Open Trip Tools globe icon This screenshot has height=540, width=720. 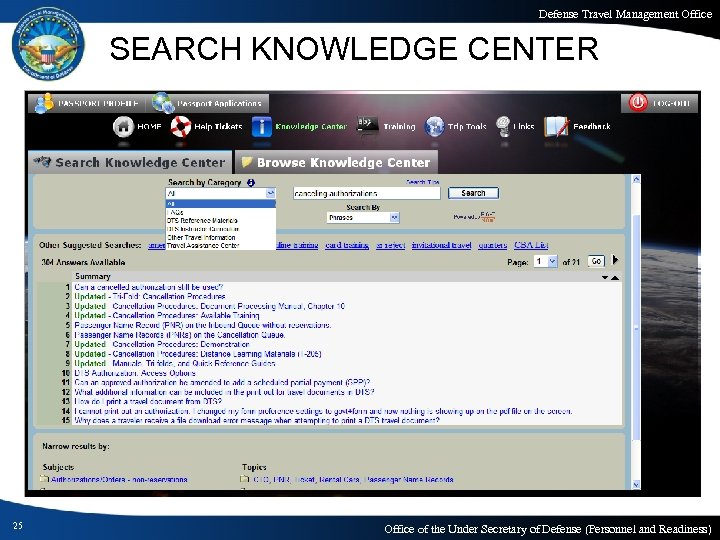434,127
